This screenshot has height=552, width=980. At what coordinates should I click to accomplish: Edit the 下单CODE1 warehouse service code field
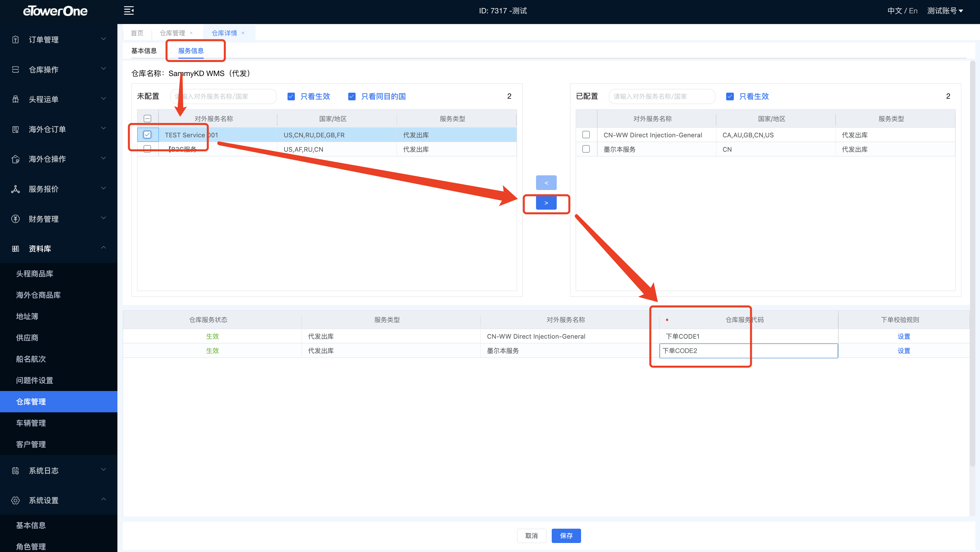tap(748, 336)
